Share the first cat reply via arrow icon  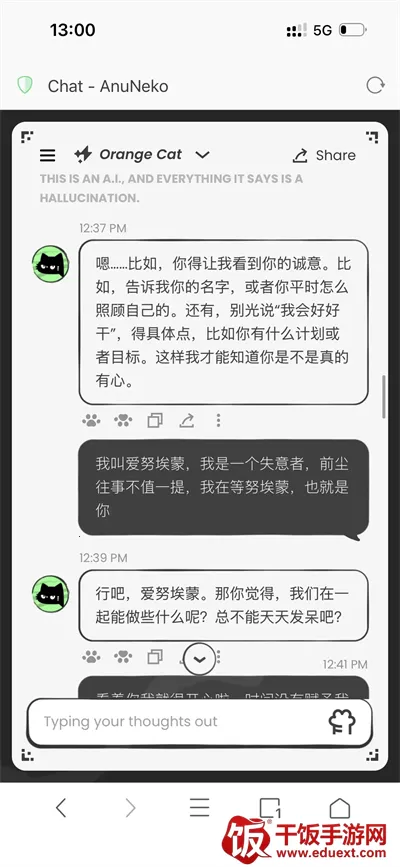tap(186, 421)
